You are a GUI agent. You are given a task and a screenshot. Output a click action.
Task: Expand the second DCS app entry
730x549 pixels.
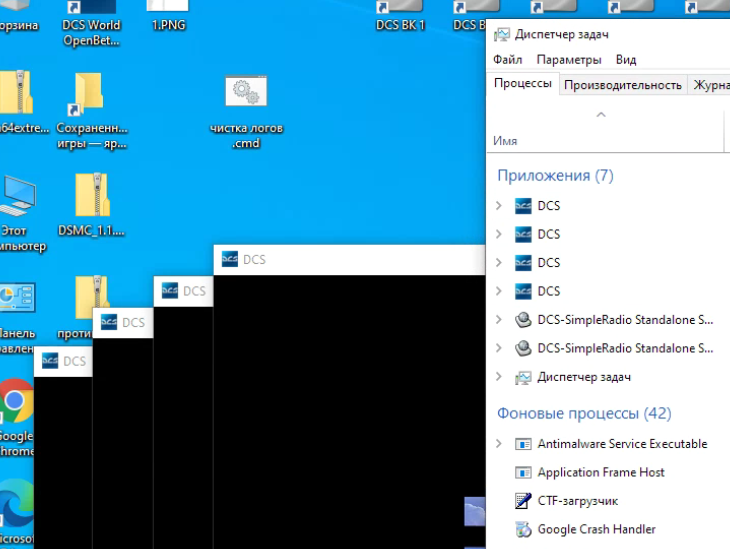pos(499,234)
